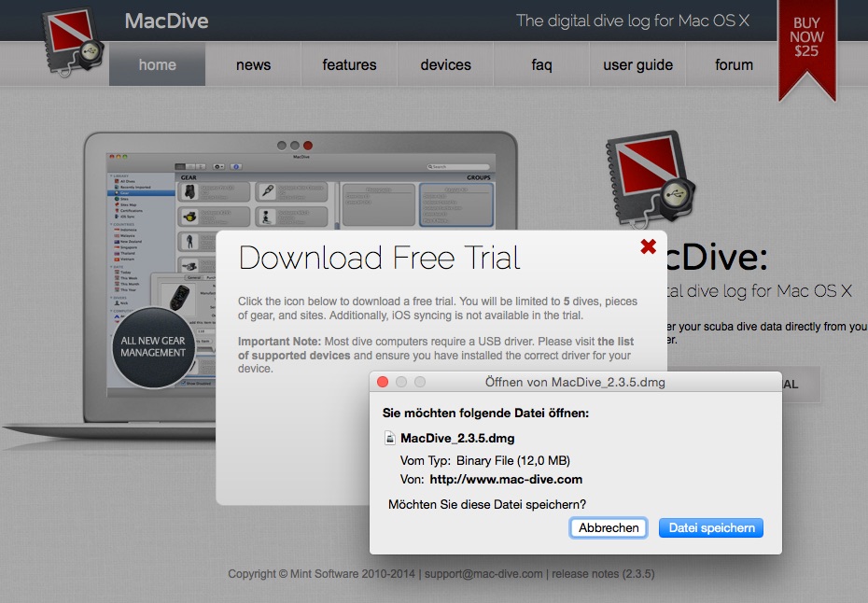The width and height of the screenshot is (868, 603).
Task: Open release notes (2.3.5) link
Action: point(603,574)
